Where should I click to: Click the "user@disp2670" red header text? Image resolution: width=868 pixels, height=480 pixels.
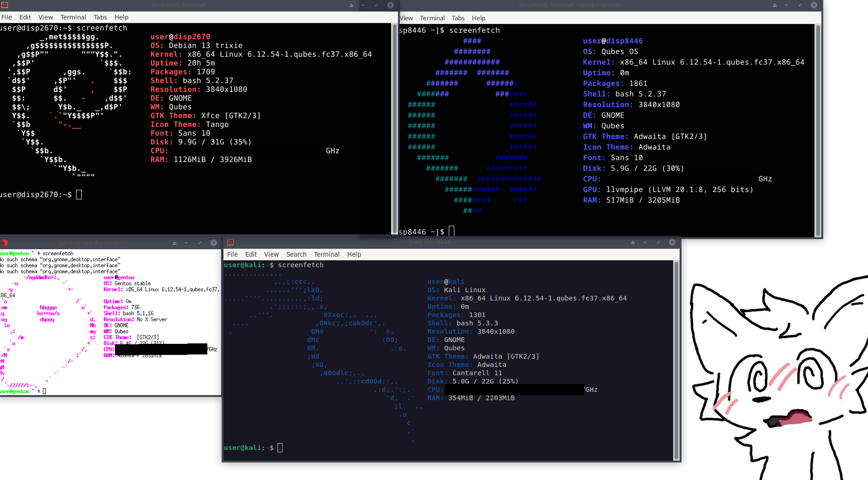(180, 37)
